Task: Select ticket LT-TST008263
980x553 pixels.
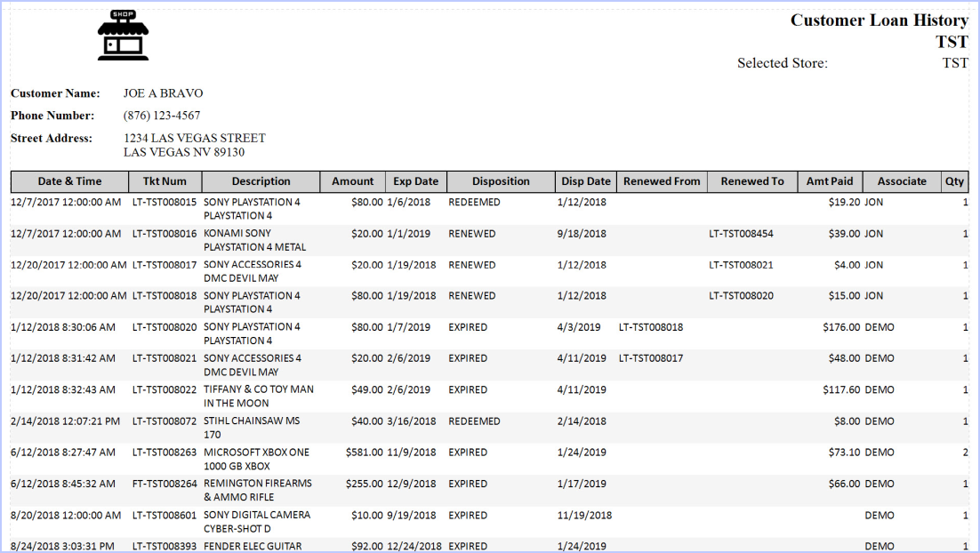Action: pos(165,452)
